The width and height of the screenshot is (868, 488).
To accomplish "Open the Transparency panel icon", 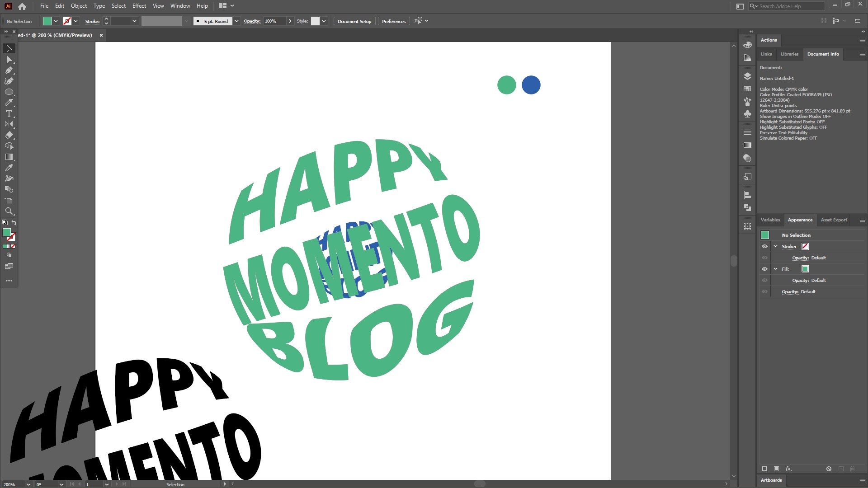I will pyautogui.click(x=747, y=158).
